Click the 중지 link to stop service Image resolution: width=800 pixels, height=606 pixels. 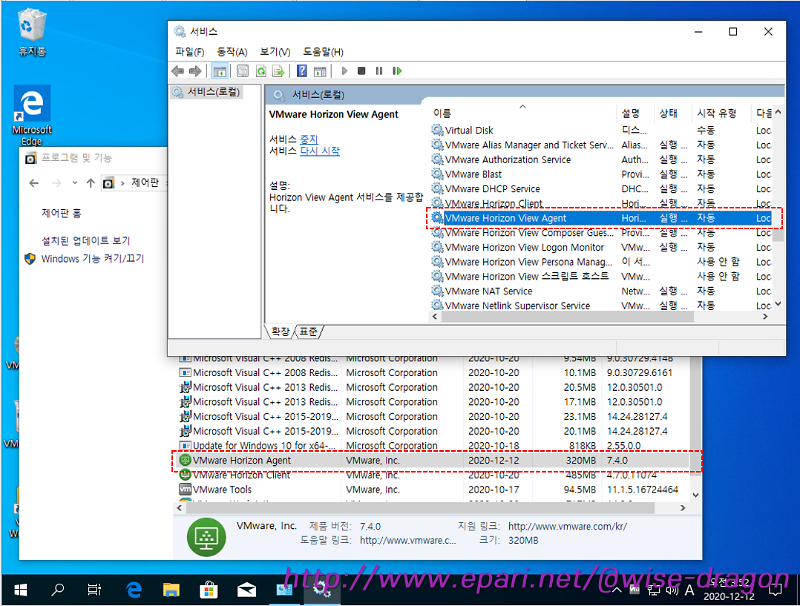309,139
